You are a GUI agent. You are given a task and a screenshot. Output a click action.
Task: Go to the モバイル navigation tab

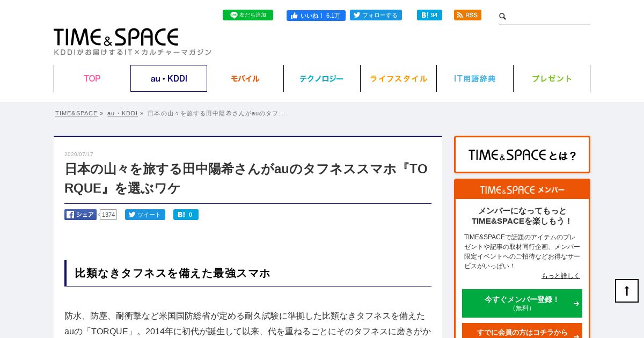[x=245, y=78]
